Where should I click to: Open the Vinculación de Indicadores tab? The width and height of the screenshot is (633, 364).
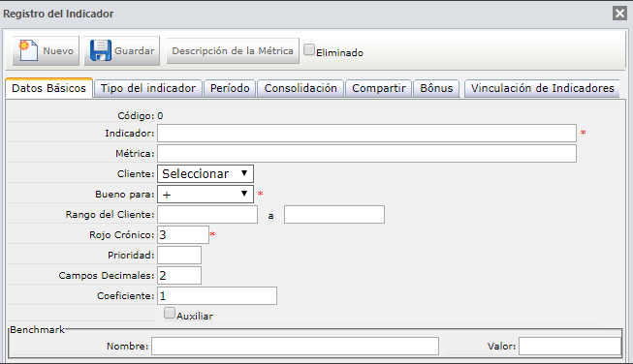[542, 88]
